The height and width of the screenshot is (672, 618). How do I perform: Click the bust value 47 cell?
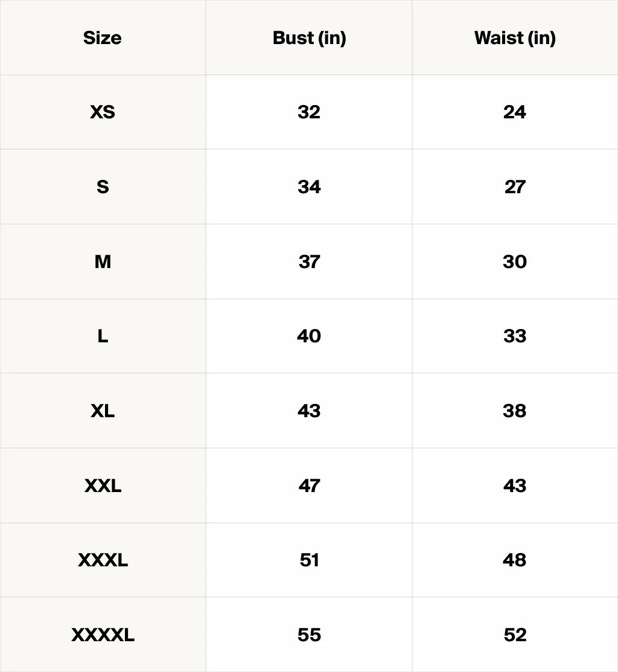point(309,485)
